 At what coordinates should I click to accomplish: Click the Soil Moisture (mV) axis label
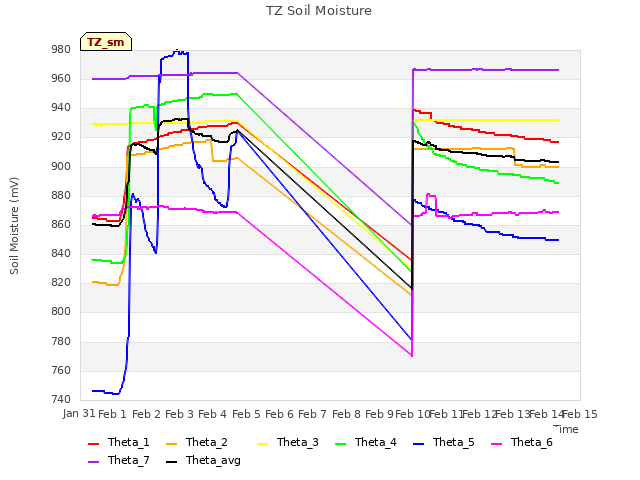[14, 226]
